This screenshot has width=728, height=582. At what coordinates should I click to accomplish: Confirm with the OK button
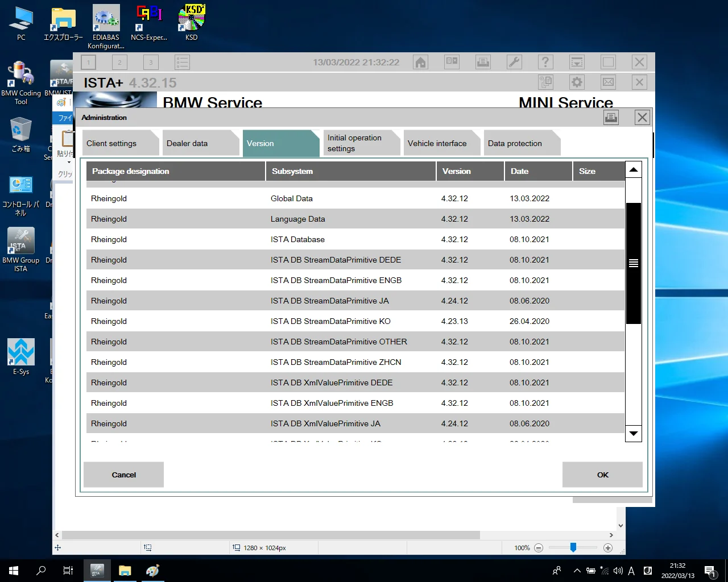coord(602,475)
